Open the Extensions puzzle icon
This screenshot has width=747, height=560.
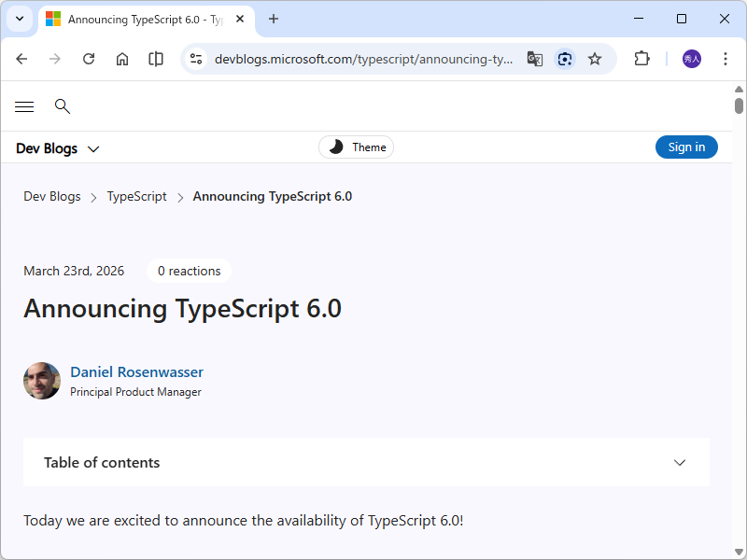point(641,59)
